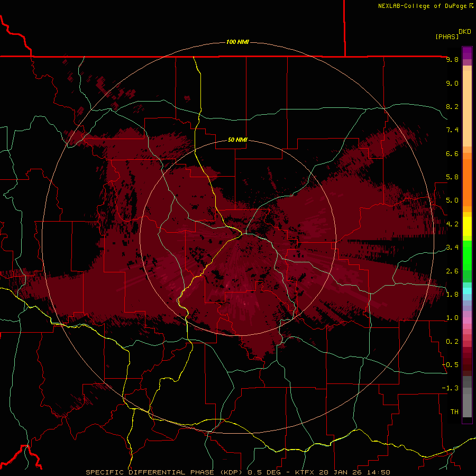Click the 50 NMI range ring label
Screen dimensions: 476x476
(x=237, y=140)
